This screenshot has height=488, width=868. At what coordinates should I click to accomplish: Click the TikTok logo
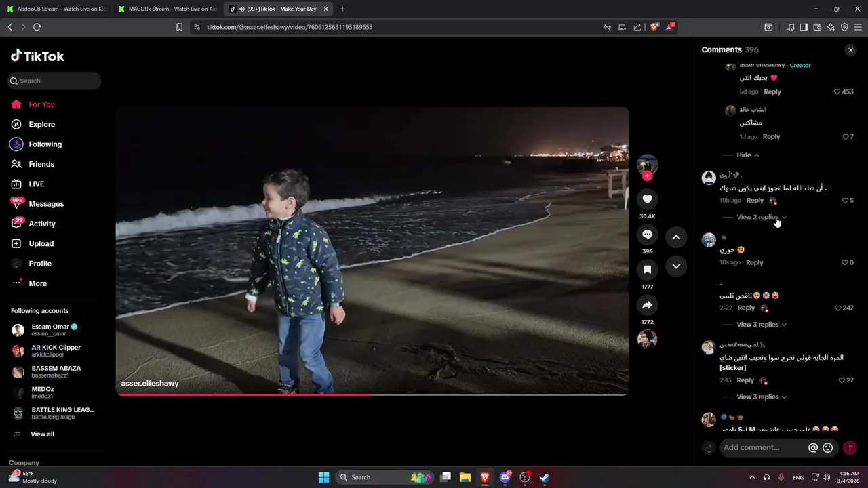click(37, 56)
